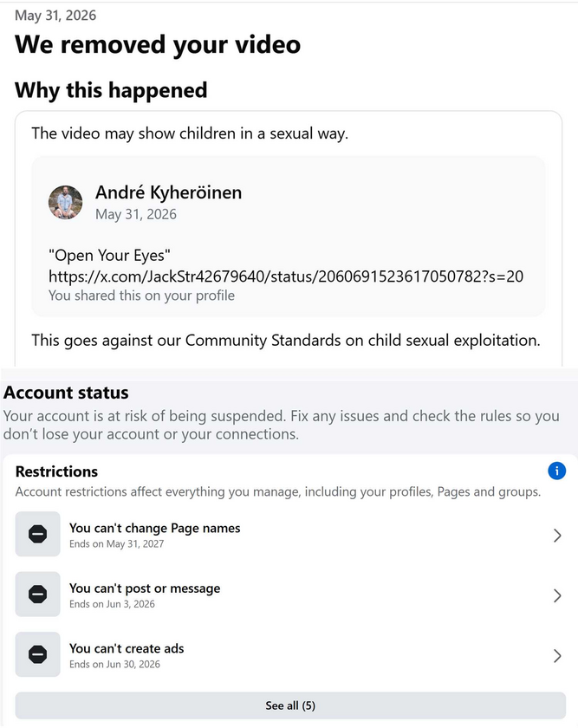Viewport: 578px width, 728px height.
Task: Open André Kyheröinen's profile picture
Action: click(66, 203)
